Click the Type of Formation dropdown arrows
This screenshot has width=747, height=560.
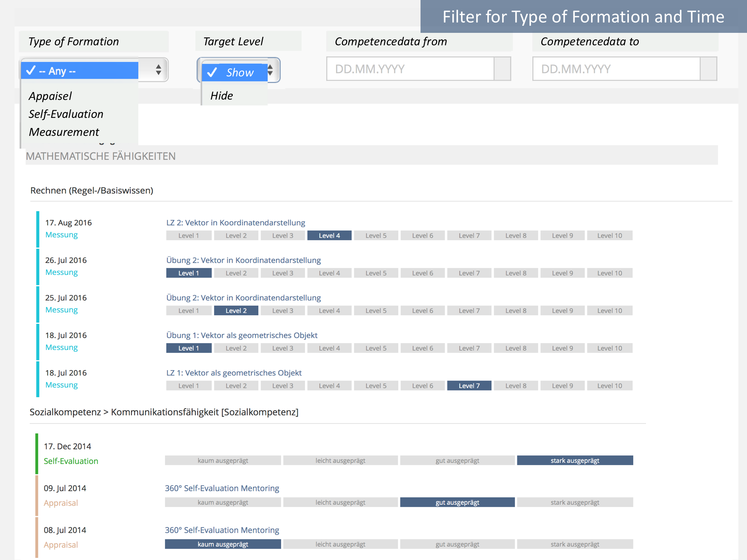pos(158,70)
